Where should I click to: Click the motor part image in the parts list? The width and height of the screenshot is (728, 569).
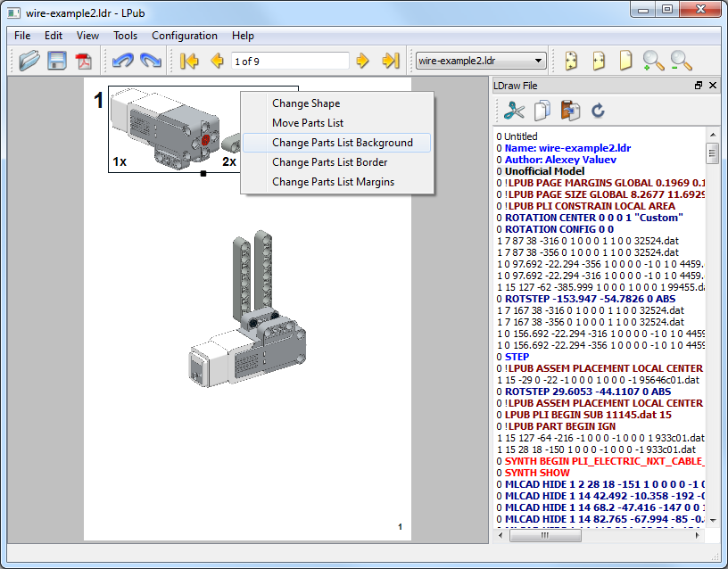[x=165, y=130]
